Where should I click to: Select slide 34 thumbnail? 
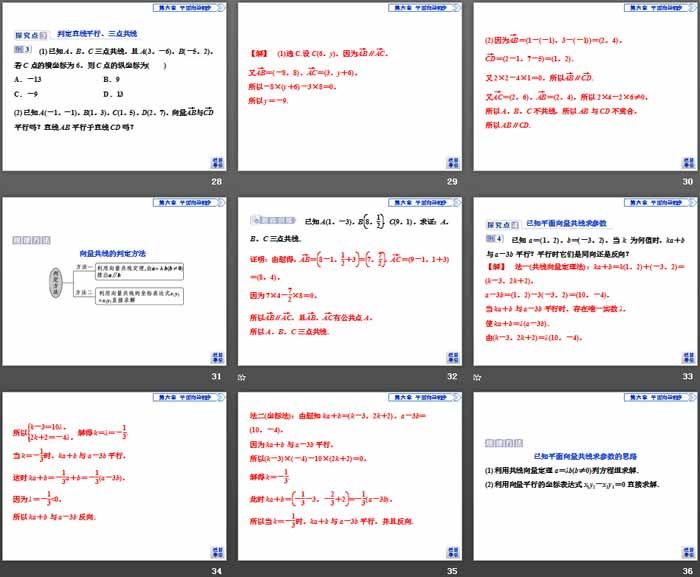pos(114,477)
